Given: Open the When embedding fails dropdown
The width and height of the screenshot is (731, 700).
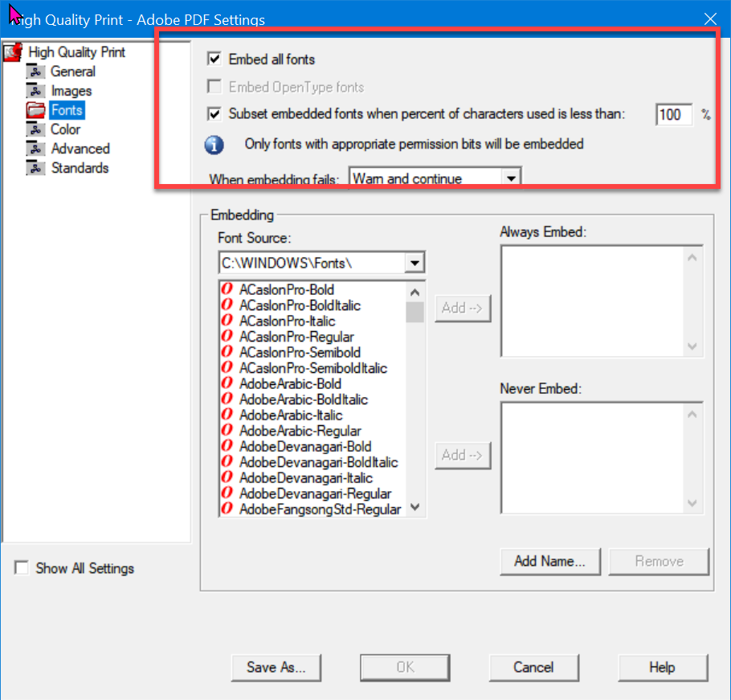Looking at the screenshot, I should point(512,178).
